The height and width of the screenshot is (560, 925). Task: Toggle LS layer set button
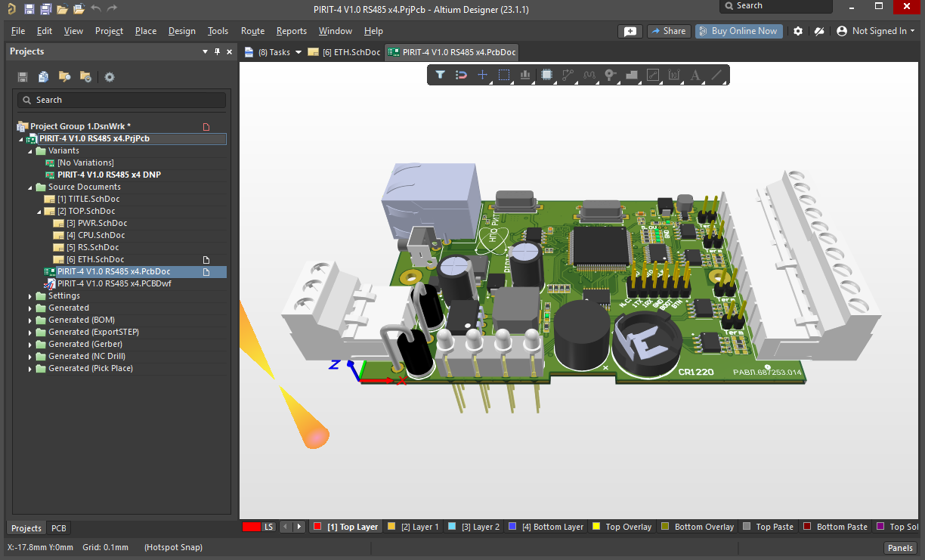pyautogui.click(x=268, y=527)
